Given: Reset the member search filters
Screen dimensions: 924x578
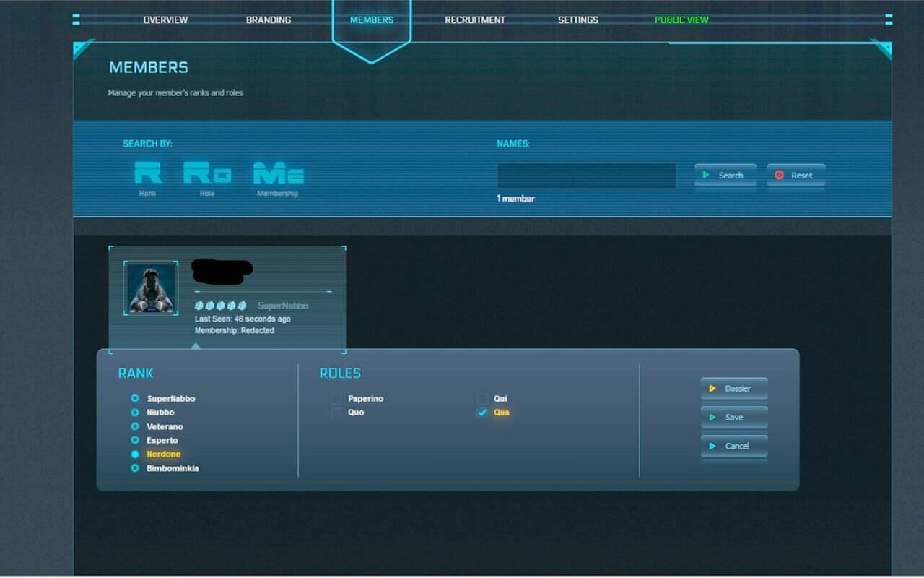Looking at the screenshot, I should (x=796, y=176).
